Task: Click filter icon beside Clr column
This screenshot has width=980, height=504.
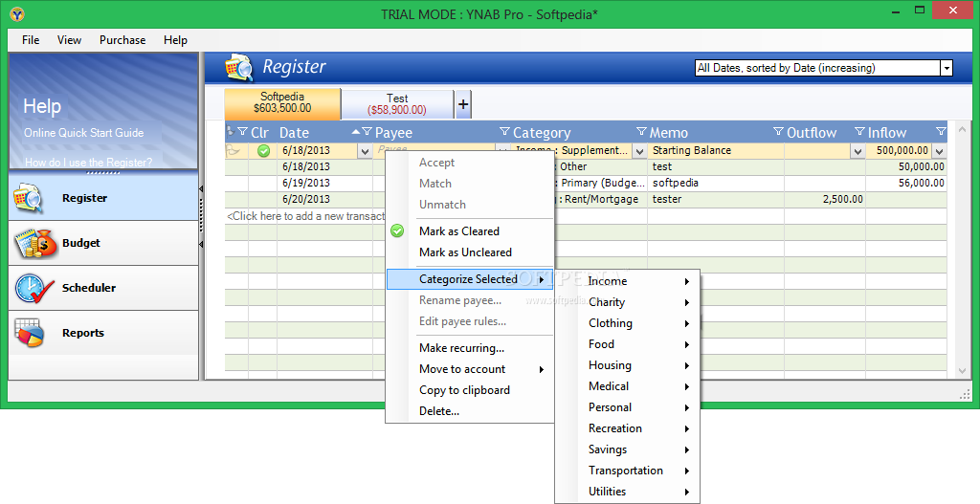Action: [242, 132]
